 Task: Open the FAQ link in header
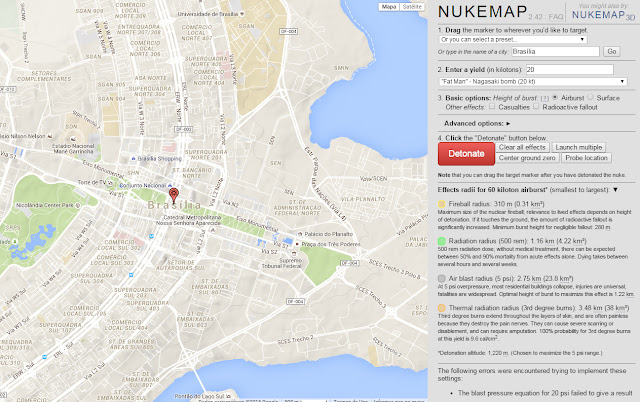[556, 17]
